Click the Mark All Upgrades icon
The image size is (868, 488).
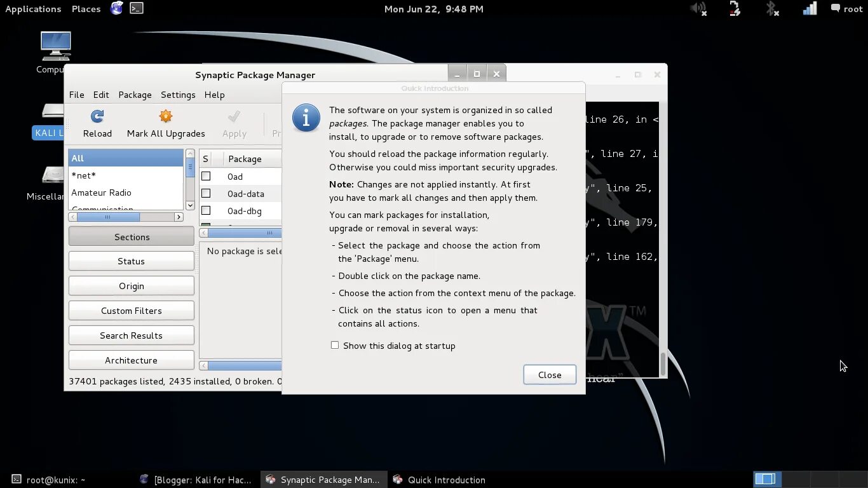tap(166, 117)
